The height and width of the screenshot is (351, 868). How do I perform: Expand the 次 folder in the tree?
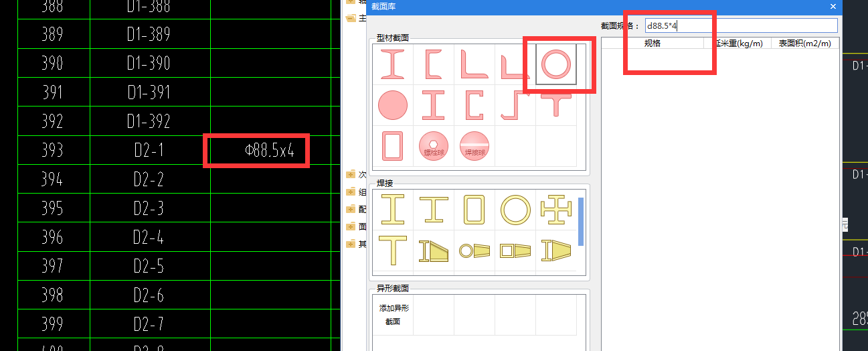tap(351, 174)
